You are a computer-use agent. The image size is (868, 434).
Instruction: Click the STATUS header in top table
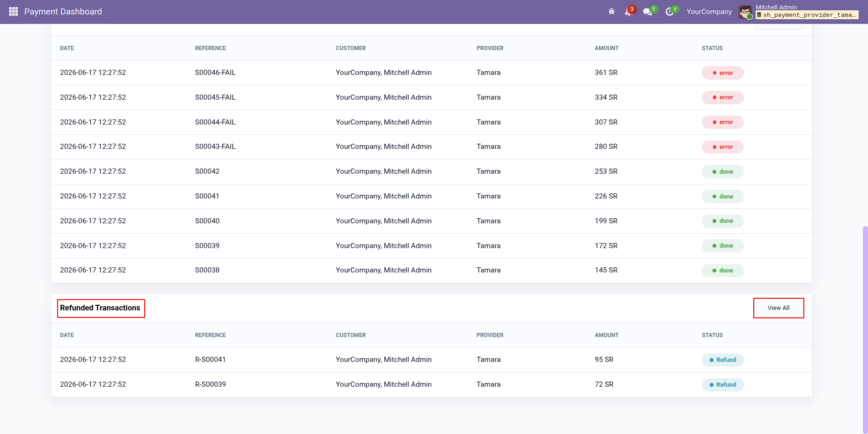(712, 48)
